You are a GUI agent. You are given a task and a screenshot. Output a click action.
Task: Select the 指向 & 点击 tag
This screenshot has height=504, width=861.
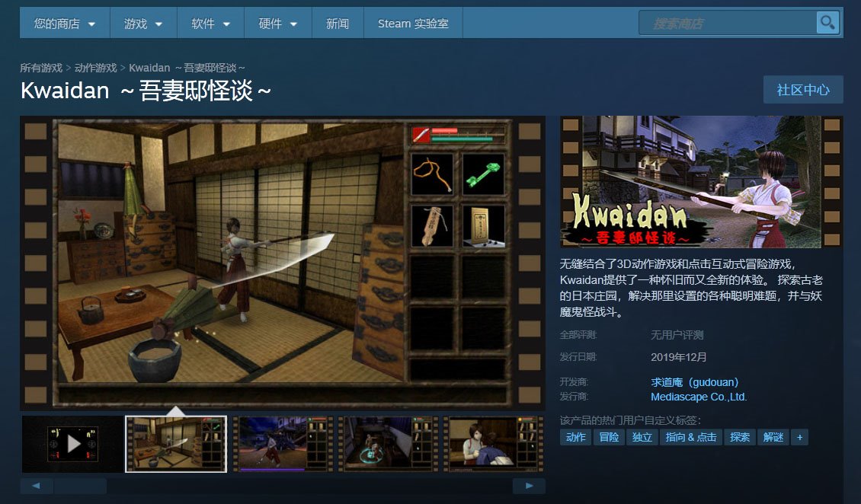pyautogui.click(x=691, y=437)
